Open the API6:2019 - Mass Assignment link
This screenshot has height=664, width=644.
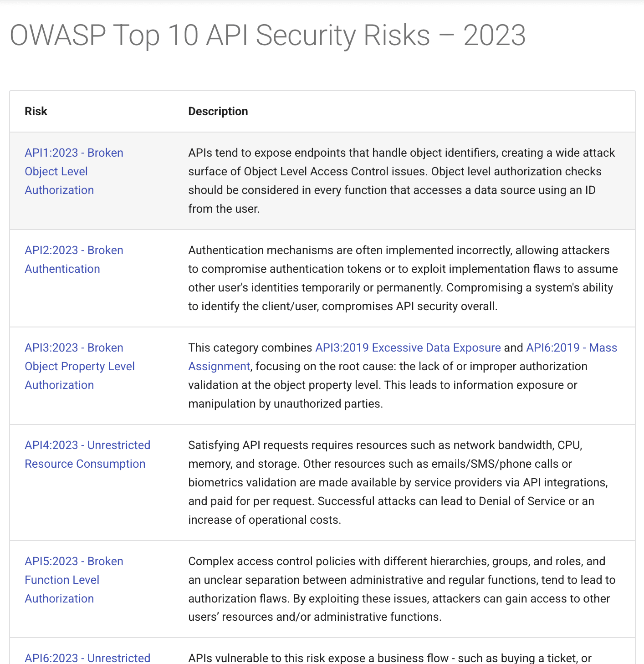571,347
